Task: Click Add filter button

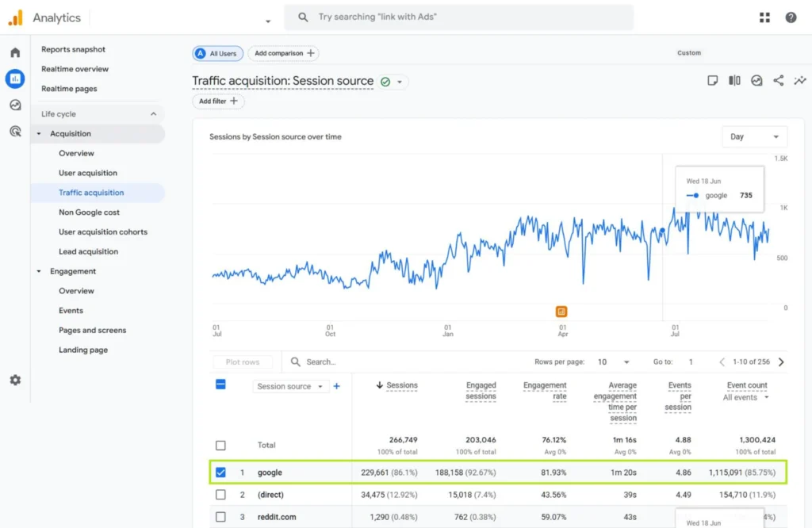Action: tap(218, 101)
